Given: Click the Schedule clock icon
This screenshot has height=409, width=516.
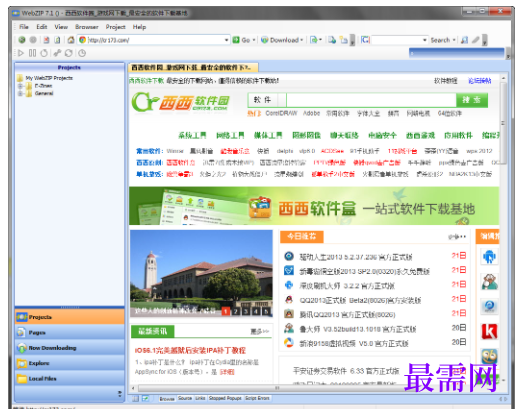Looking at the screenshot, I should pyautogui.click(x=82, y=53).
